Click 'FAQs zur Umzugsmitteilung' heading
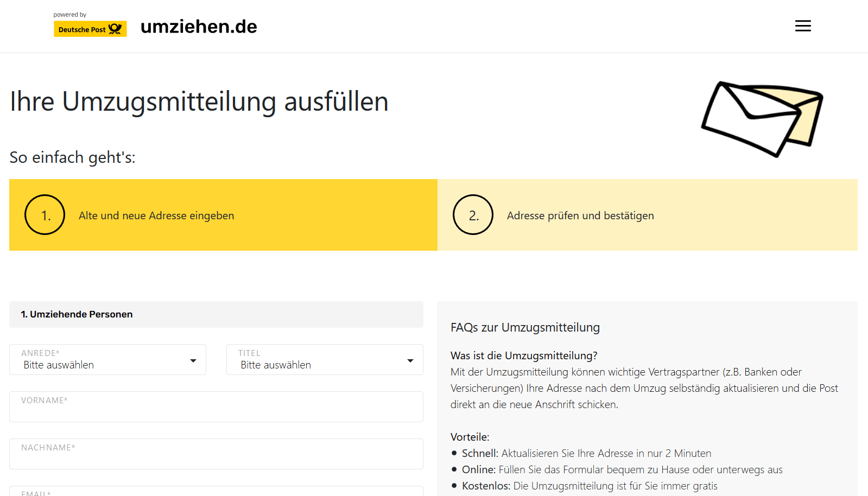Viewport: 868px width, 496px height. (525, 327)
